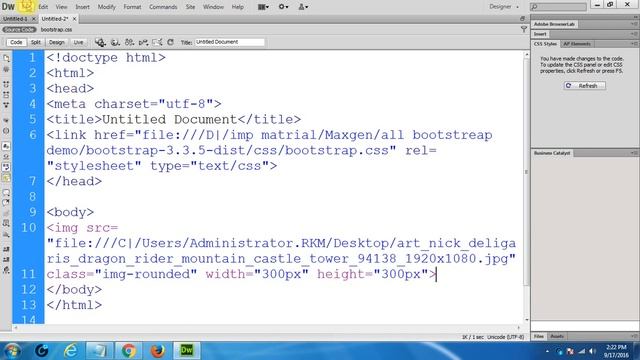Image resolution: width=640 pixels, height=360 pixels.
Task: Open Recent Snippets icon
Action: click(x=6, y=224)
